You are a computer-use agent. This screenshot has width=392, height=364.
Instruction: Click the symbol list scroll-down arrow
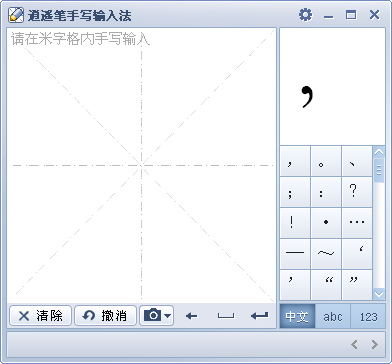click(379, 294)
